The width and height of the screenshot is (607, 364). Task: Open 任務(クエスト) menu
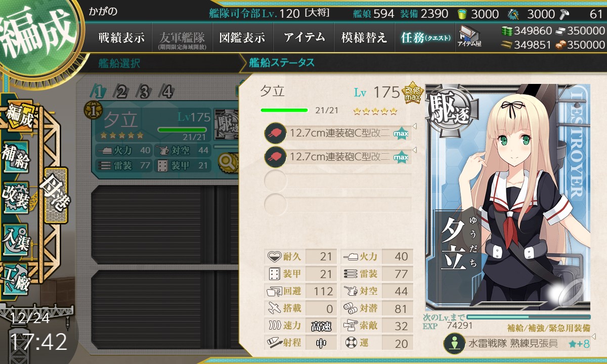(425, 37)
